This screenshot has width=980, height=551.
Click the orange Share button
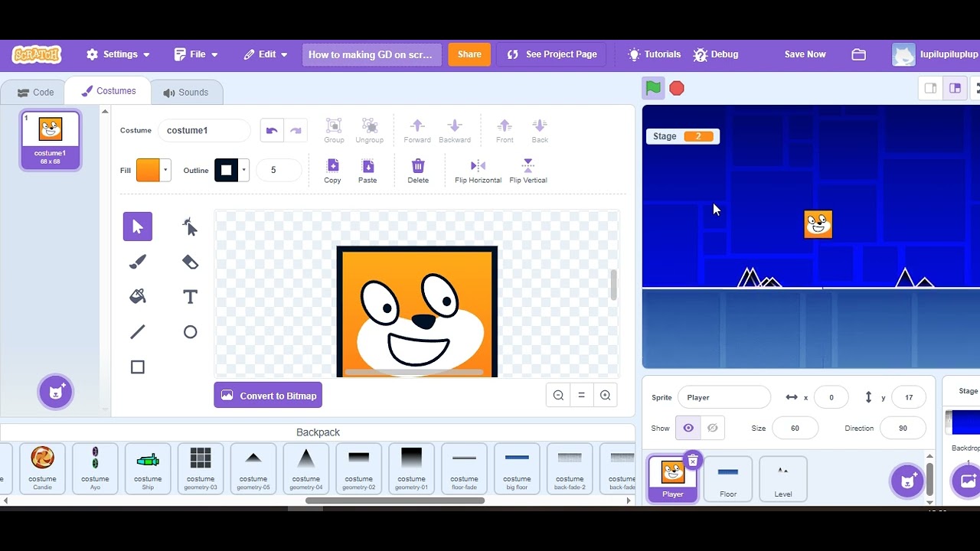click(469, 54)
